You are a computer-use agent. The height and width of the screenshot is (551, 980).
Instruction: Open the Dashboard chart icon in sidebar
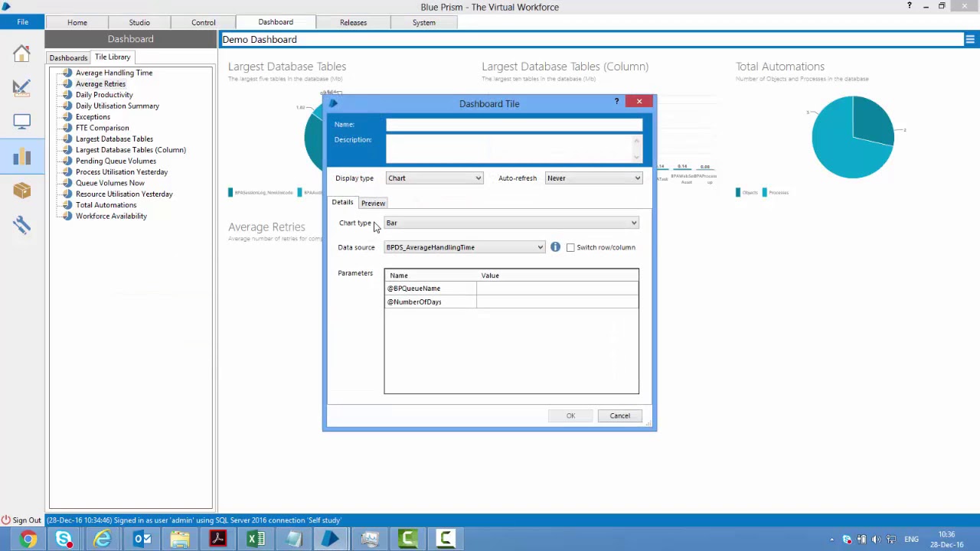tap(21, 156)
